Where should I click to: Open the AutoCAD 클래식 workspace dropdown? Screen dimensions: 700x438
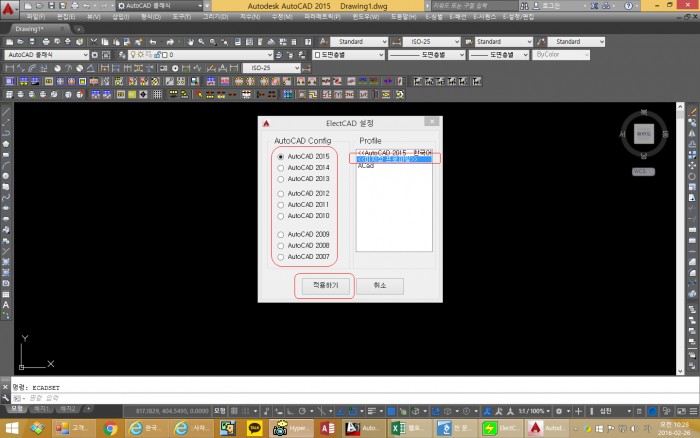[46, 55]
